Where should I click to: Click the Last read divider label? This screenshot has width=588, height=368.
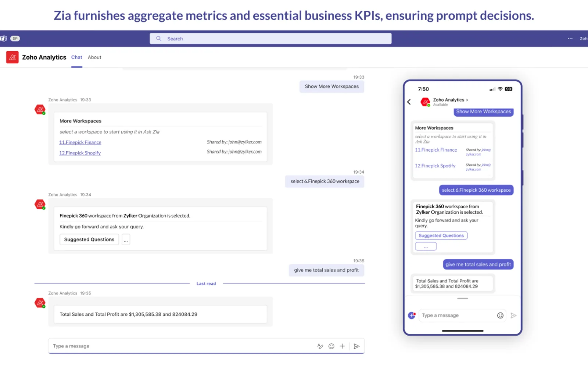pyautogui.click(x=206, y=283)
